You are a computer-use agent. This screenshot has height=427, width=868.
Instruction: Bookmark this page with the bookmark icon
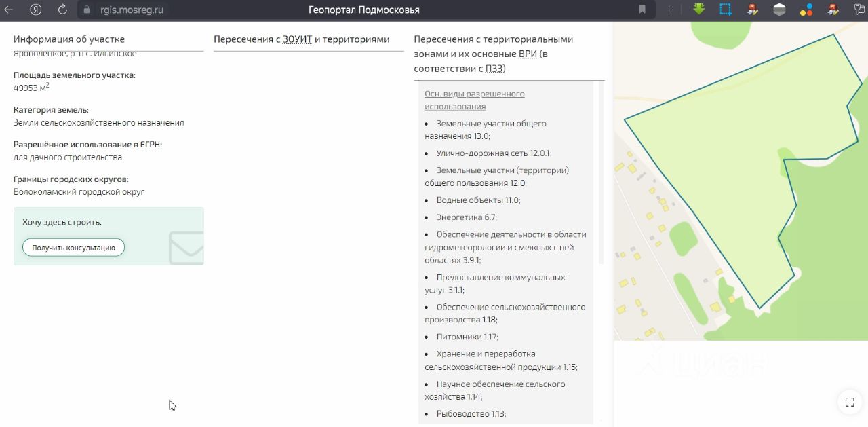point(642,10)
